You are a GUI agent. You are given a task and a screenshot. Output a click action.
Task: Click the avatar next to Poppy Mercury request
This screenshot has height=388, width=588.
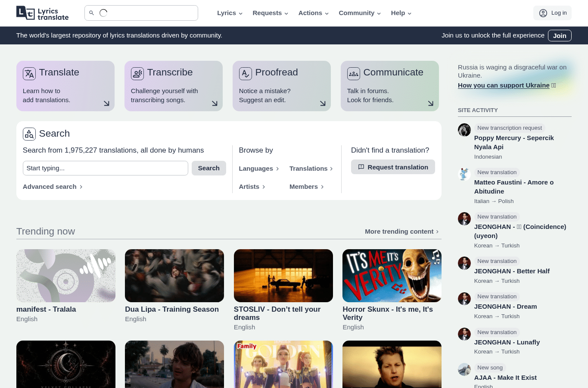pyautogui.click(x=464, y=130)
